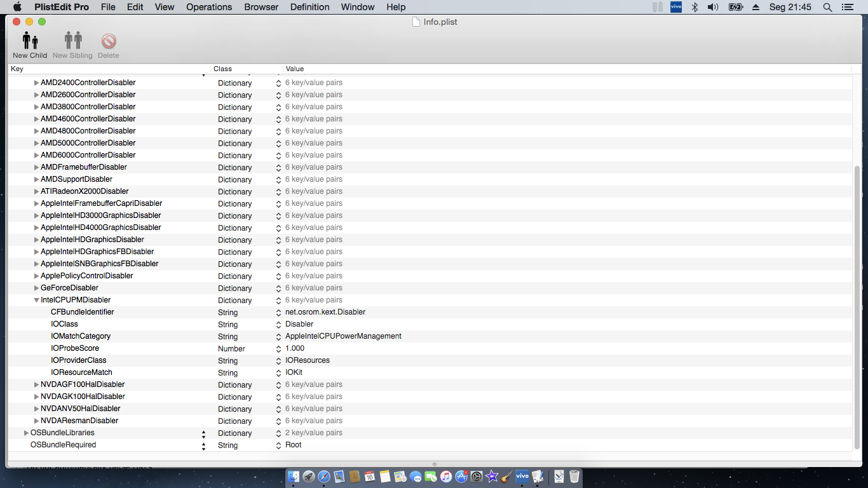Open the Trash in the dock

574,476
